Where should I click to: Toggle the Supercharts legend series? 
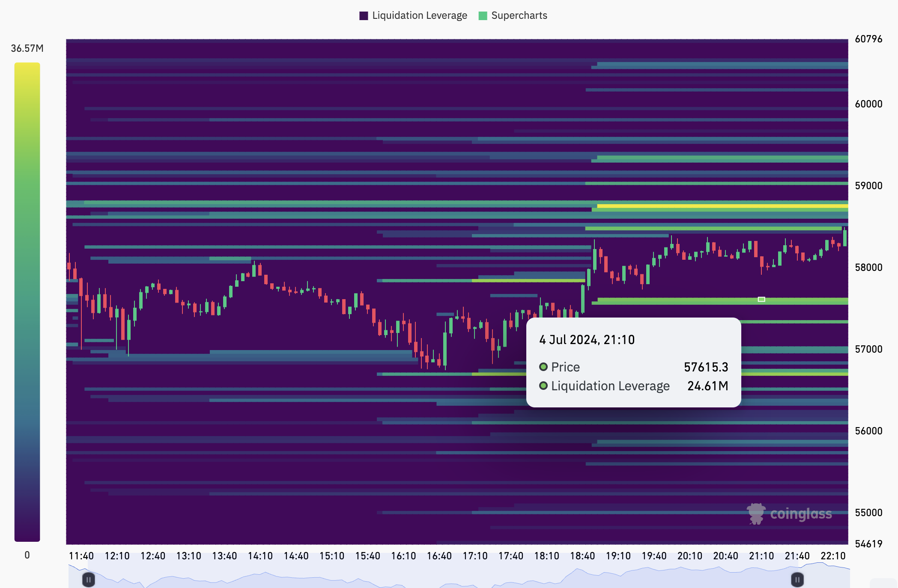point(513,16)
